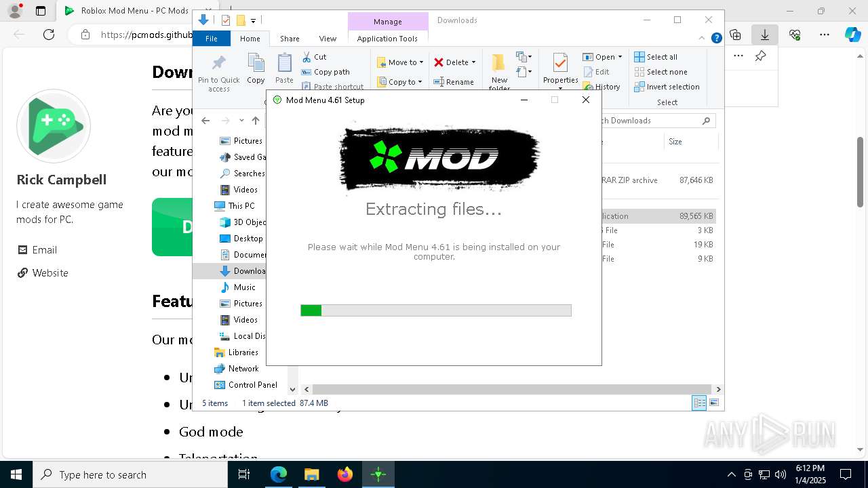This screenshot has height=488, width=868.
Task: Open Edge Settings and more menu
Action: (825, 35)
